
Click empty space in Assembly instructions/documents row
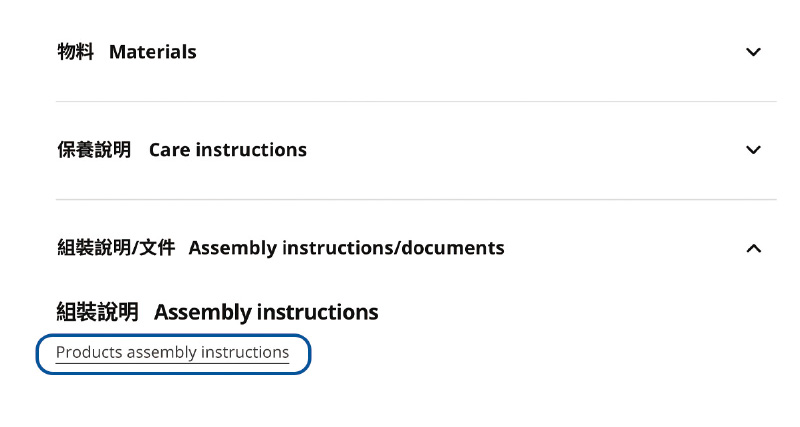620,248
